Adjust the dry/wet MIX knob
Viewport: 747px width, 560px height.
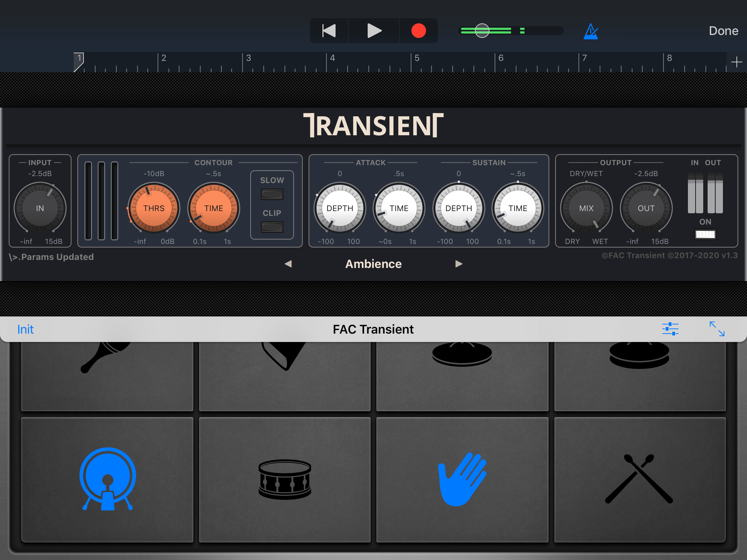pos(587,208)
